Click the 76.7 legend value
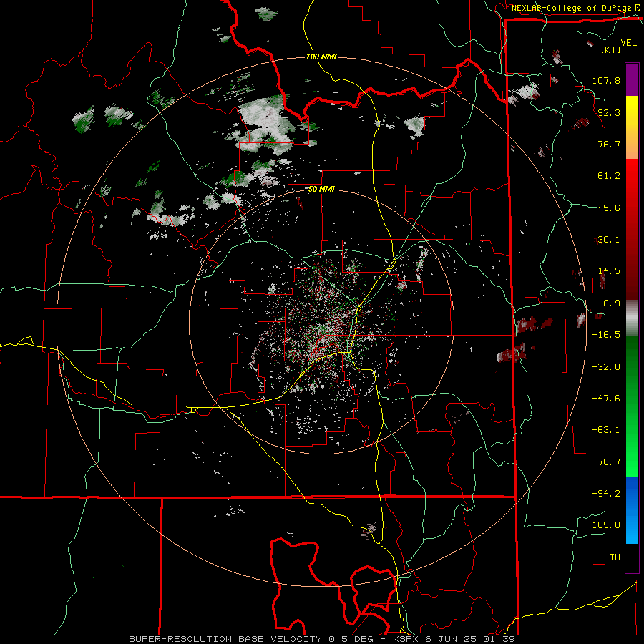Image resolution: width=644 pixels, height=644 pixels. (x=609, y=144)
